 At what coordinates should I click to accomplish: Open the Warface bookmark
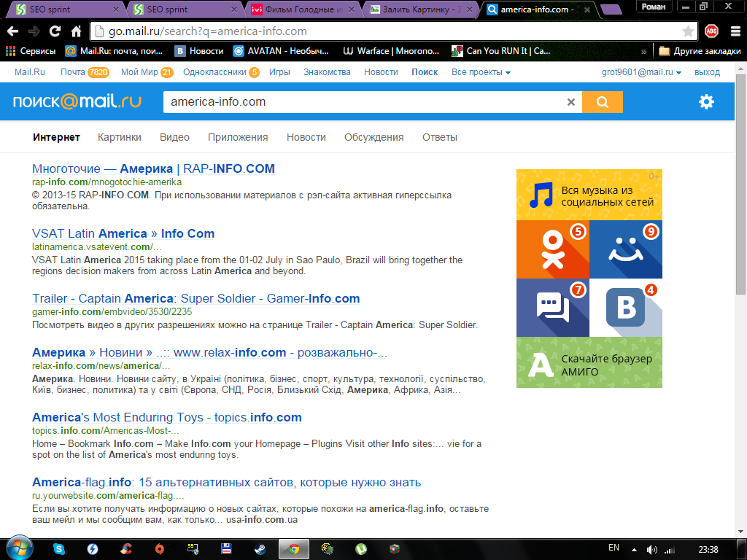pos(391,51)
